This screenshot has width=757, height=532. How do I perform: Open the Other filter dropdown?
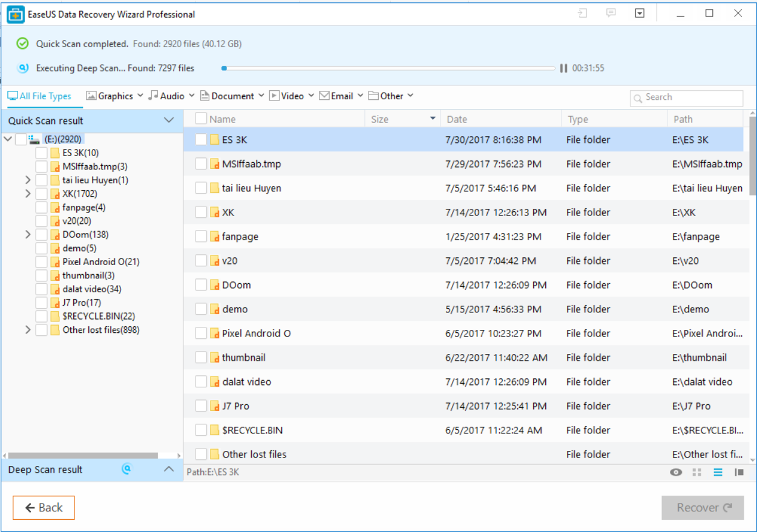click(391, 96)
